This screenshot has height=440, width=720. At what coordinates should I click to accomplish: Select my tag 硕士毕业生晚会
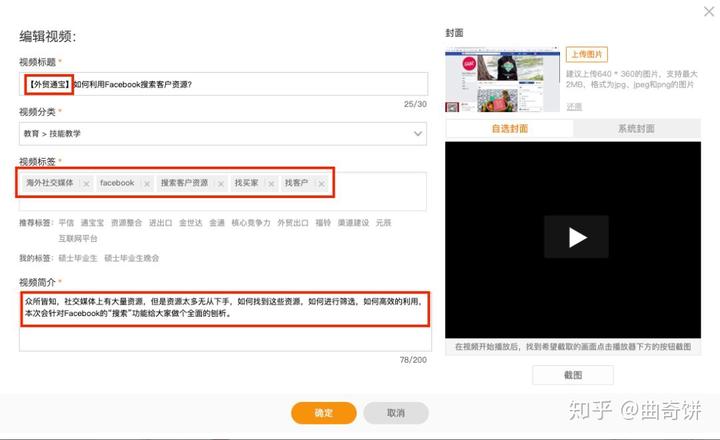[131, 258]
